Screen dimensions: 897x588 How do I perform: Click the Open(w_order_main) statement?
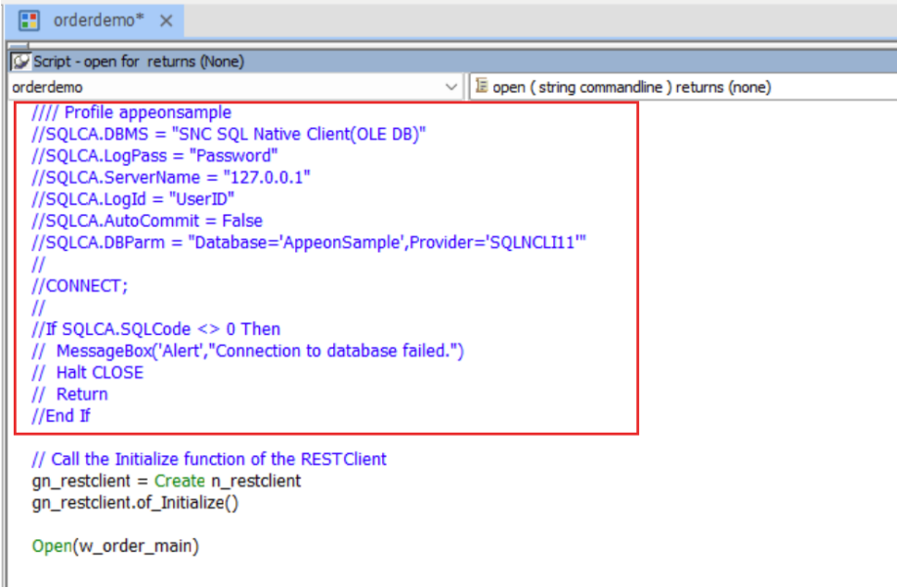point(115,546)
